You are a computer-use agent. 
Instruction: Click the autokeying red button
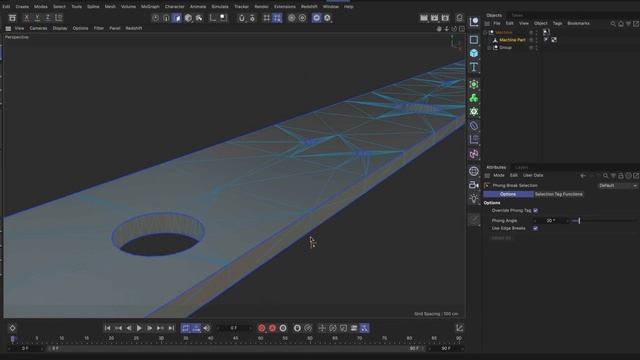272,328
